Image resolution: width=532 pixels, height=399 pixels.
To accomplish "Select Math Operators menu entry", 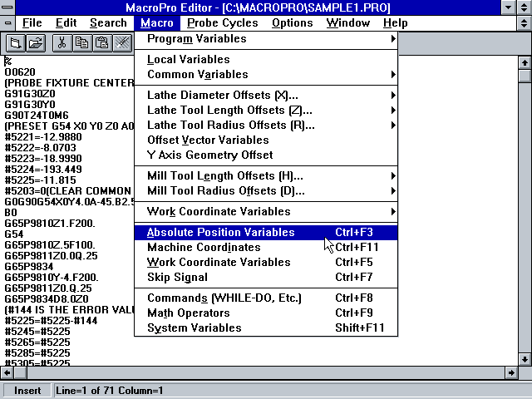I will (266, 313).
